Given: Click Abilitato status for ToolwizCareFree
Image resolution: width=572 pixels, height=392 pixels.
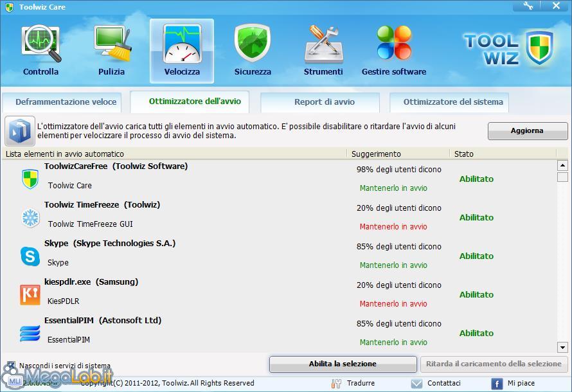Looking at the screenshot, I should coord(476,179).
